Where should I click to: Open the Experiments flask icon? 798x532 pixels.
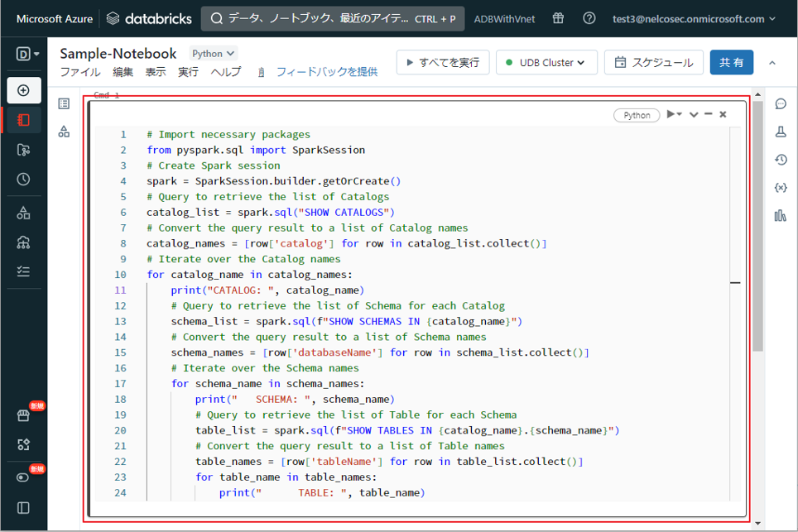click(x=780, y=132)
